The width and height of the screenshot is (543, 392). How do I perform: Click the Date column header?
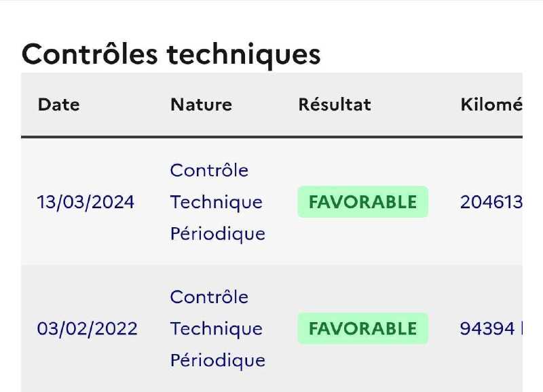(x=58, y=105)
